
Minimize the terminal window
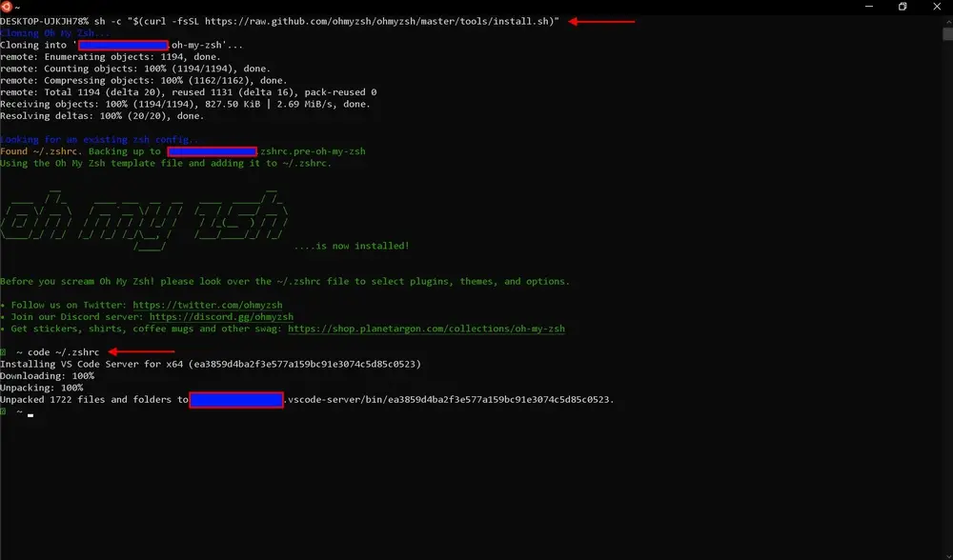(x=868, y=7)
